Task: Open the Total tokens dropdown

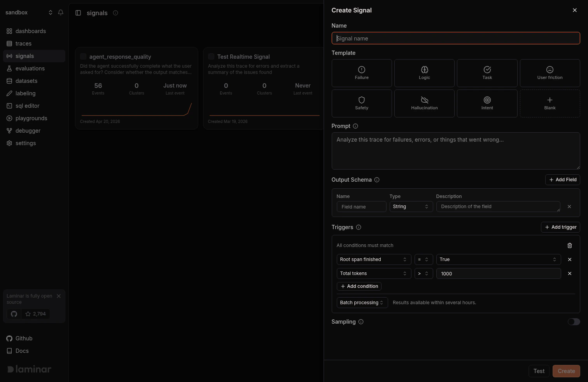Action: coord(374,273)
